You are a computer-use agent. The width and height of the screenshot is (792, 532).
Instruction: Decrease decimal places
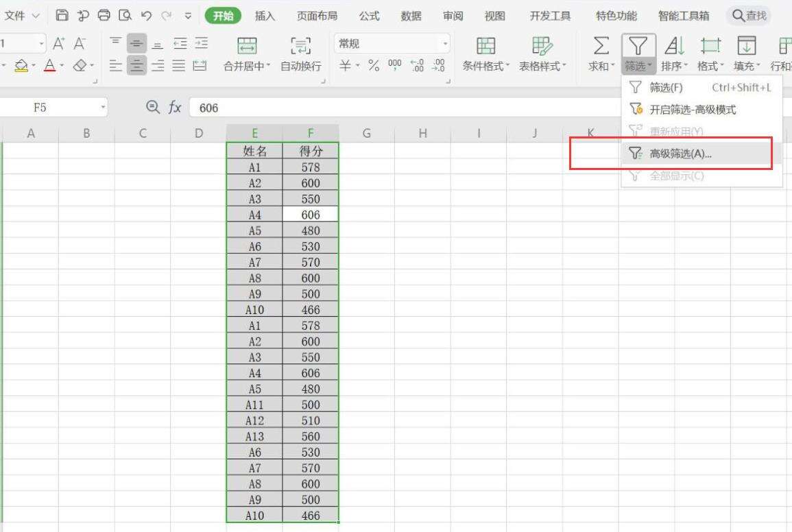coord(438,65)
